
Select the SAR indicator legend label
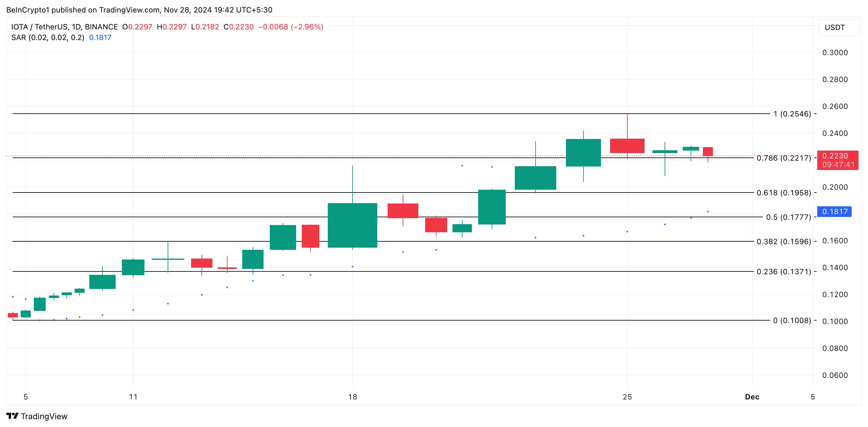click(x=48, y=37)
